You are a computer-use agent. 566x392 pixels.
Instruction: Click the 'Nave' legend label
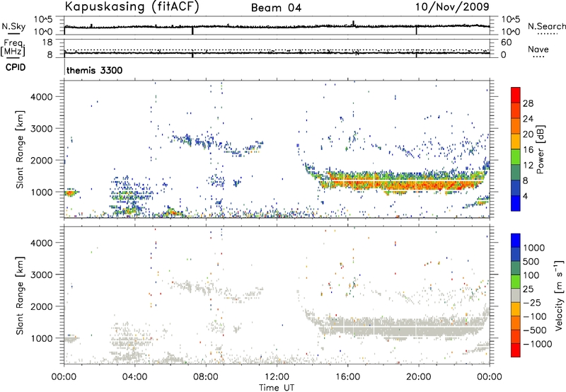(x=538, y=49)
